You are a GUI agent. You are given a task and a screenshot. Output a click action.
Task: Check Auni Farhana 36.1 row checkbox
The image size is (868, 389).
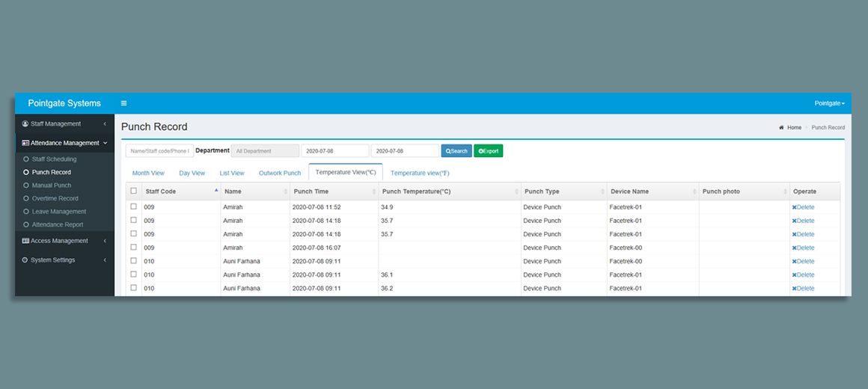pos(133,275)
